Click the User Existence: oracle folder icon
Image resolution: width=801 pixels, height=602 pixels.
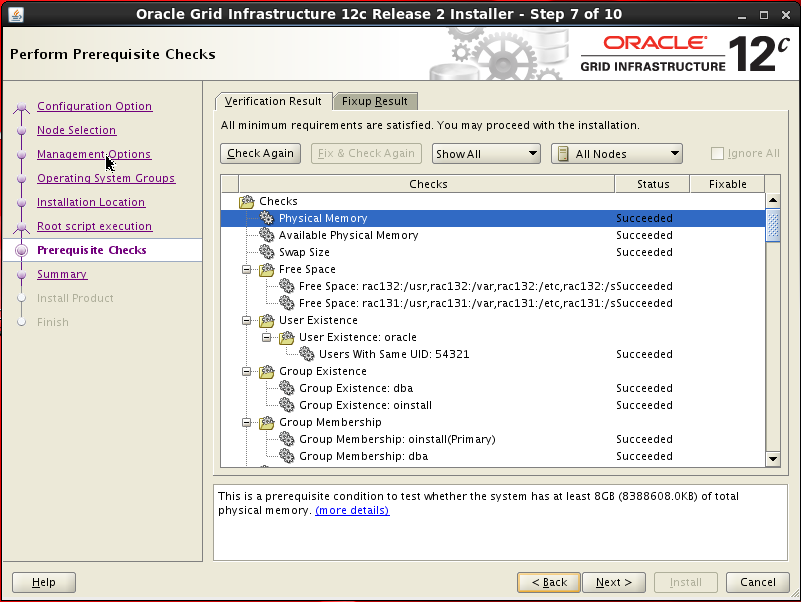pyautogui.click(x=287, y=337)
